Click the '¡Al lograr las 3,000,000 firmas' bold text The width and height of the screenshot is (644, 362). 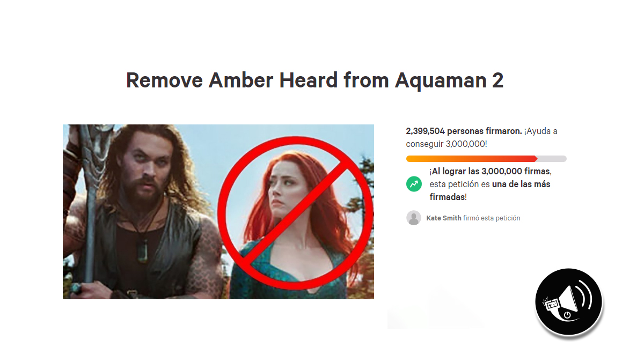click(x=490, y=171)
